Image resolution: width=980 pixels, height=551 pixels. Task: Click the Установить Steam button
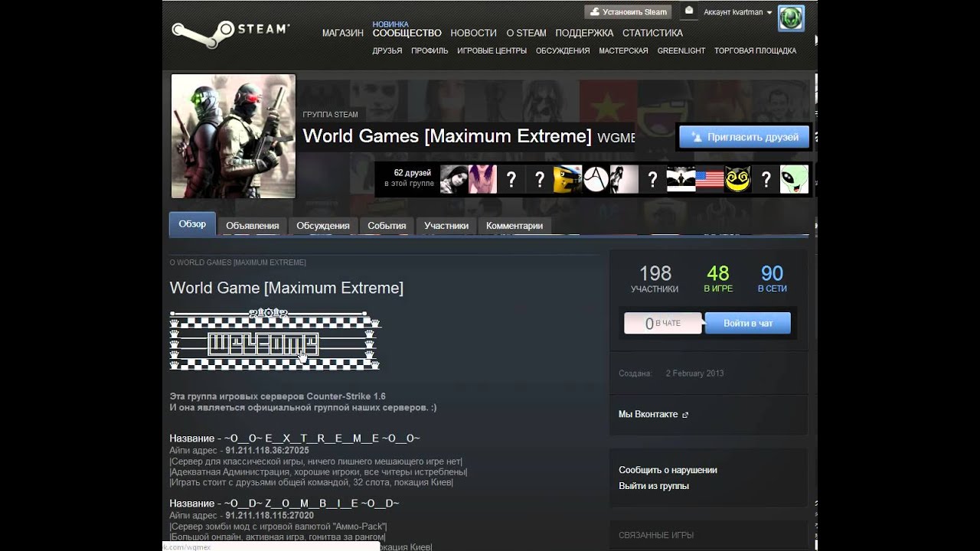(x=628, y=12)
